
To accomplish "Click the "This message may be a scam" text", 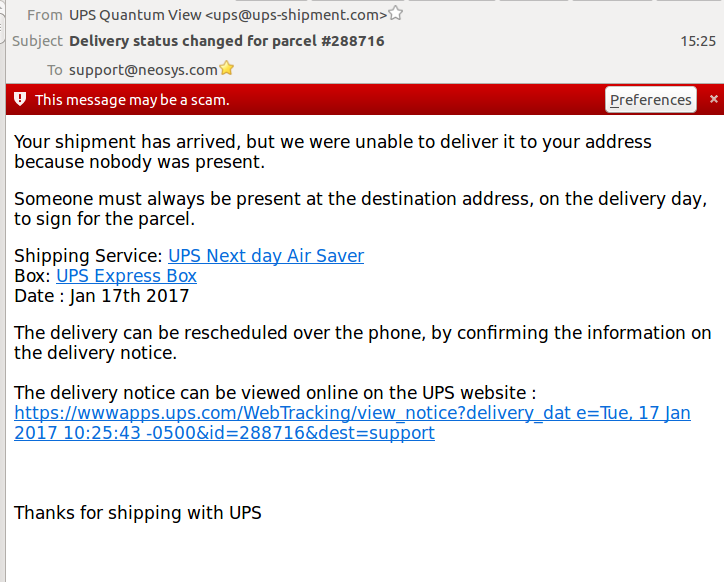I will pos(132,100).
